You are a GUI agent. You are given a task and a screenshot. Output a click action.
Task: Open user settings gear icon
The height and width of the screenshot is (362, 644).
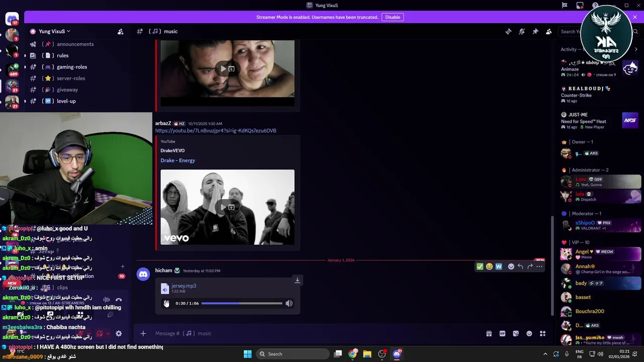point(119,333)
